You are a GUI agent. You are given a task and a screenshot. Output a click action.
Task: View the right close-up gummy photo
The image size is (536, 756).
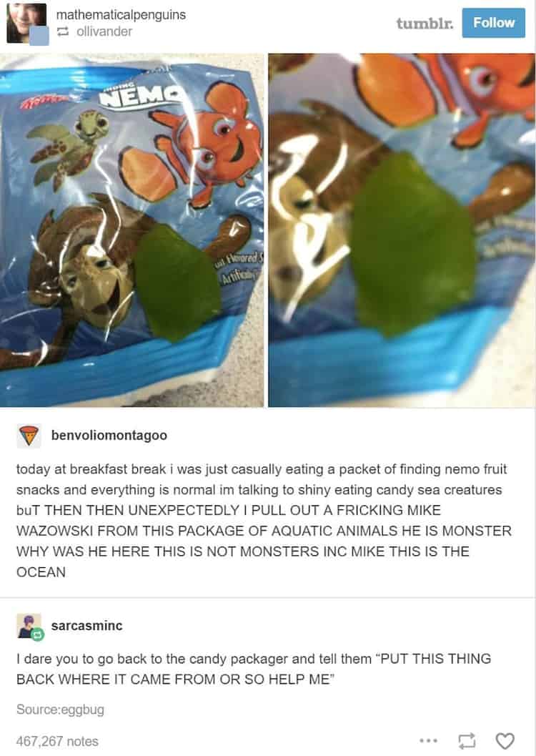pos(402,230)
